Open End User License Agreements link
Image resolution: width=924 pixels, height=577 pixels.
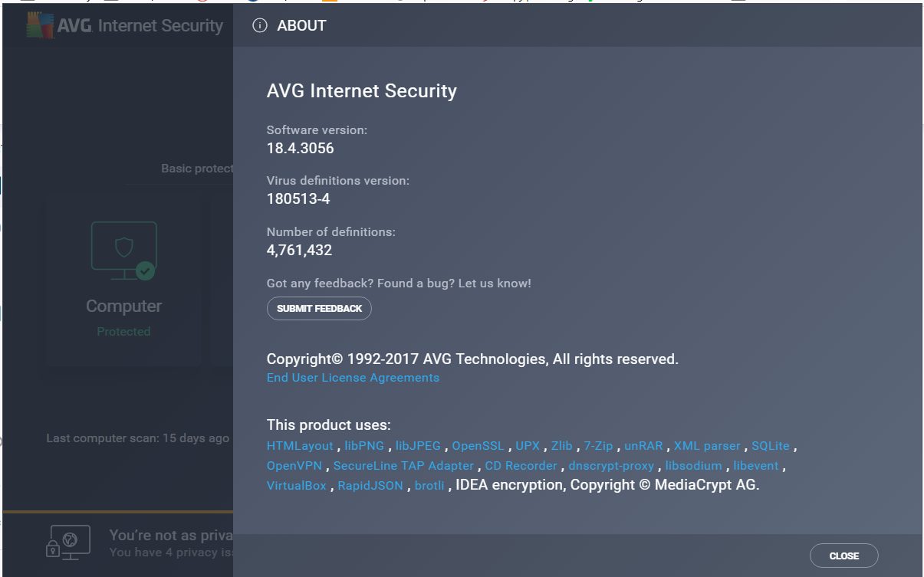tap(353, 378)
